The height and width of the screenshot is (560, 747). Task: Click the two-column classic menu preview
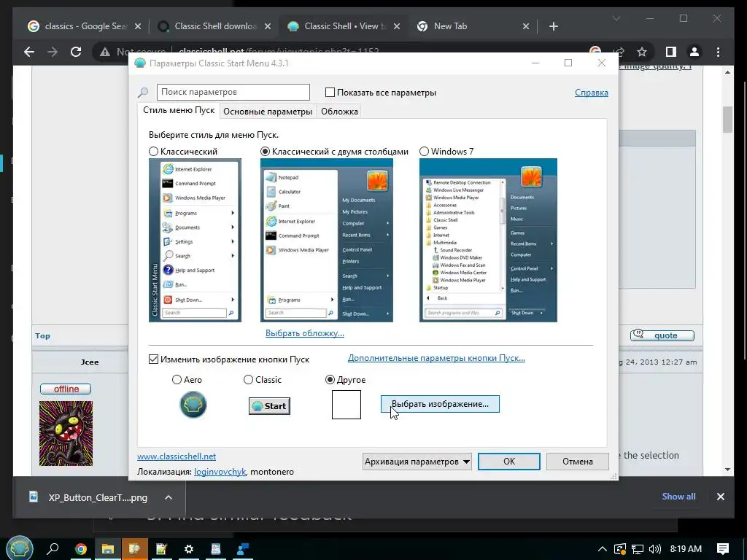[x=326, y=240]
